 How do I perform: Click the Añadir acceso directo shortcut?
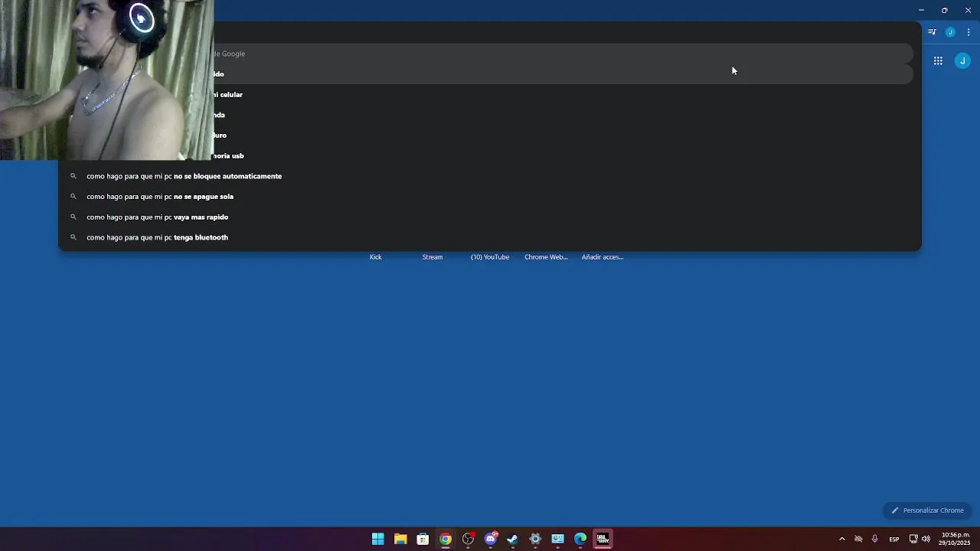603,257
